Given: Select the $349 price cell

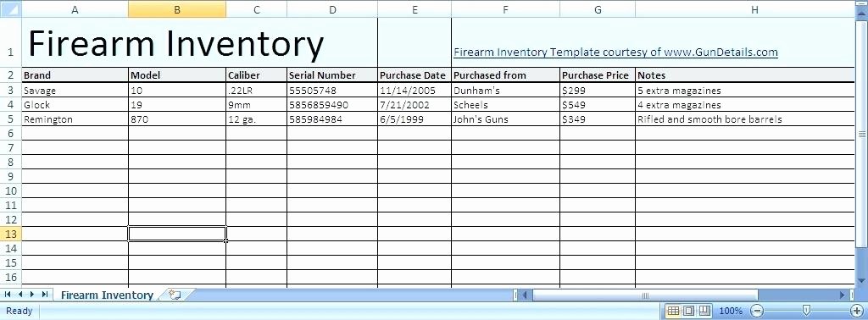Looking at the screenshot, I should pyautogui.click(x=598, y=119).
